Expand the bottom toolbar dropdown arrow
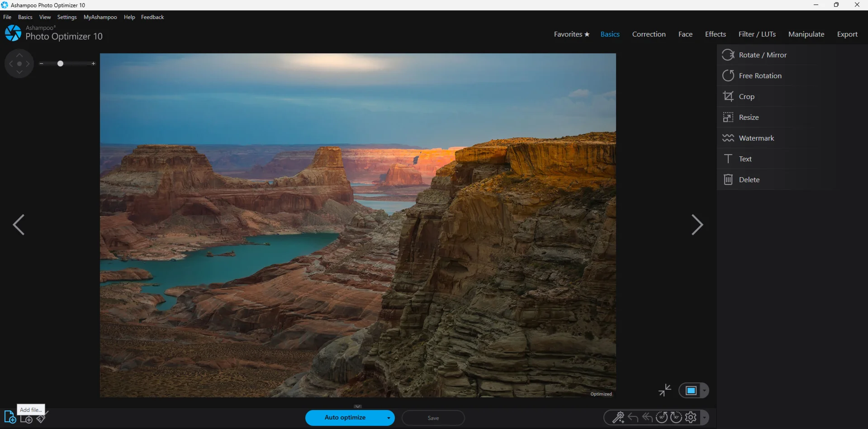The height and width of the screenshot is (429, 868). click(704, 417)
